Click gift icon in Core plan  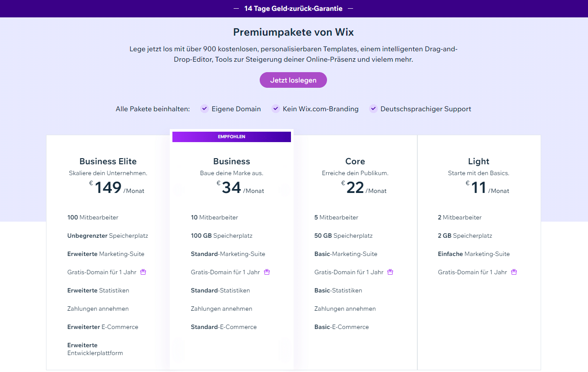pyautogui.click(x=390, y=272)
